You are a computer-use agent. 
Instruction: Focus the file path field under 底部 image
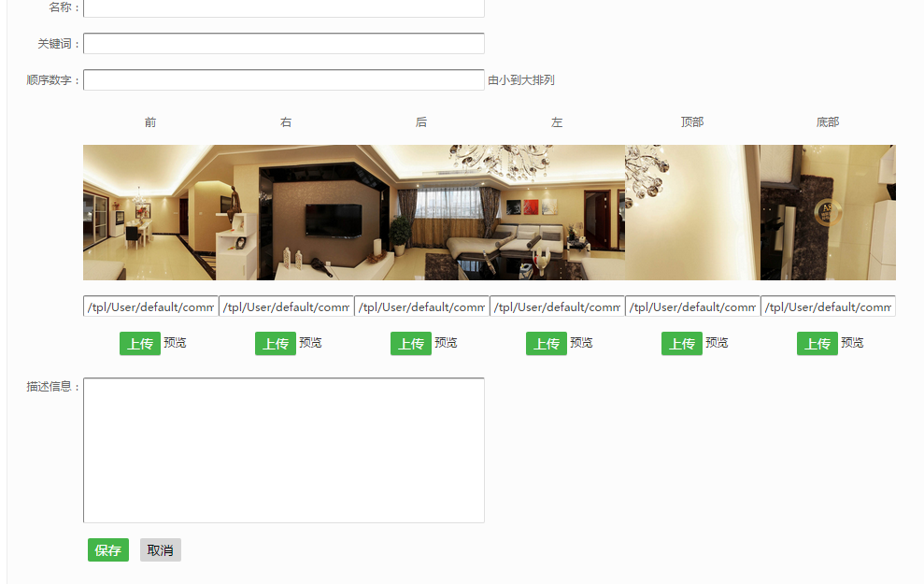[828, 306]
